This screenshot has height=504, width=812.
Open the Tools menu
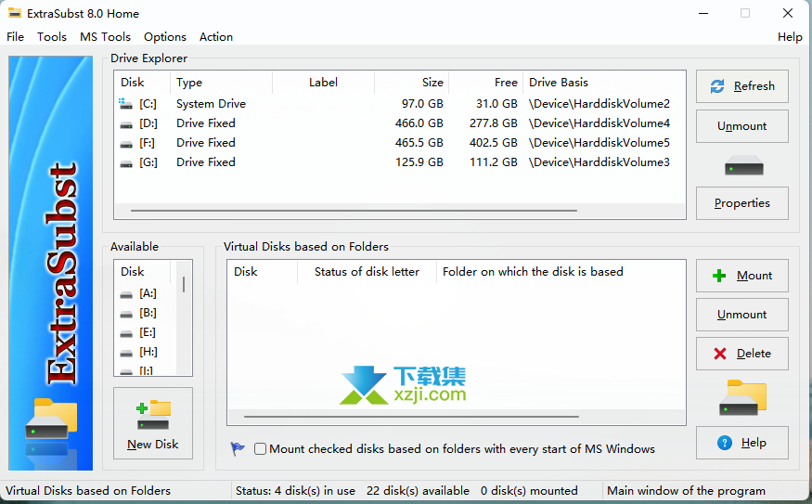[52, 37]
